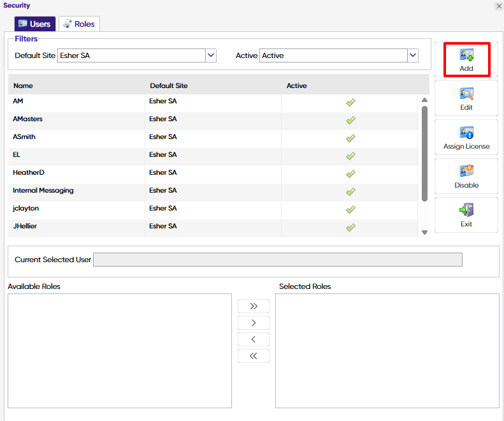Sort by the Active column header
Image resolution: width=504 pixels, height=421 pixels.
pos(296,85)
